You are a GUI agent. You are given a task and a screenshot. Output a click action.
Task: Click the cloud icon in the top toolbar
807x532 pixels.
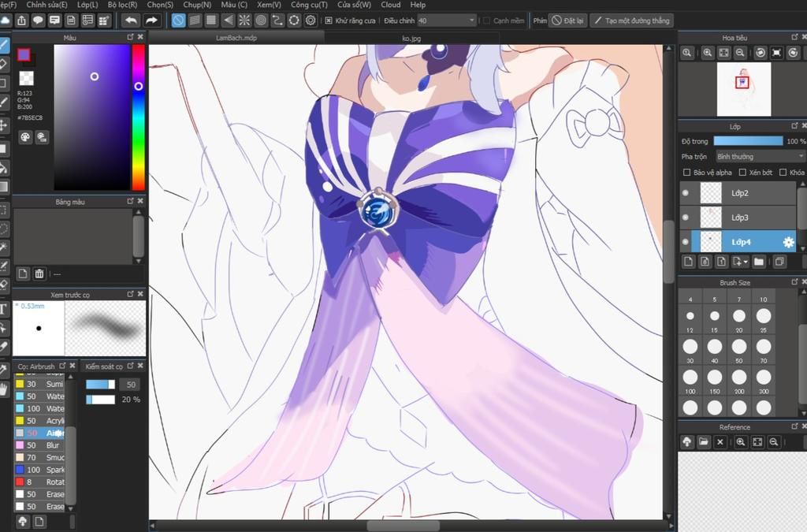6,20
